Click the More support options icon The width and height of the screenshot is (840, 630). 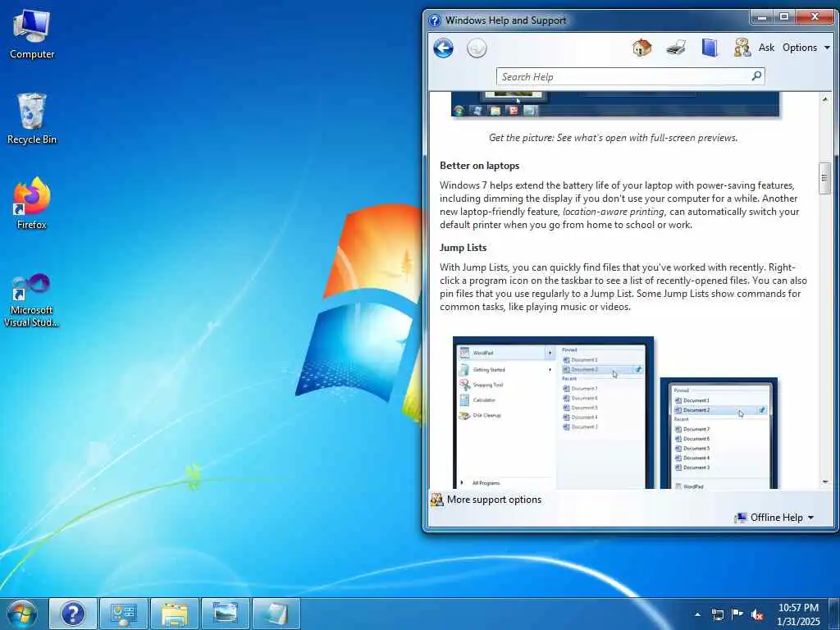[x=437, y=500]
